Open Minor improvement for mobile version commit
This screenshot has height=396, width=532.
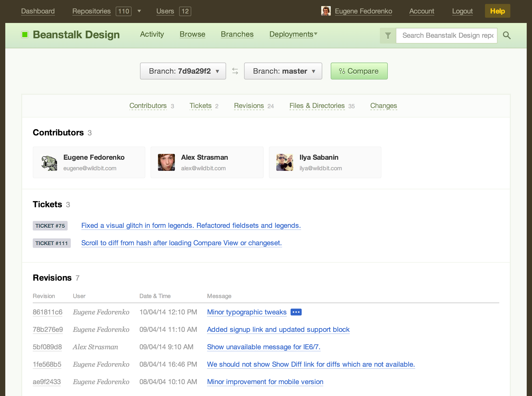pos(265,382)
